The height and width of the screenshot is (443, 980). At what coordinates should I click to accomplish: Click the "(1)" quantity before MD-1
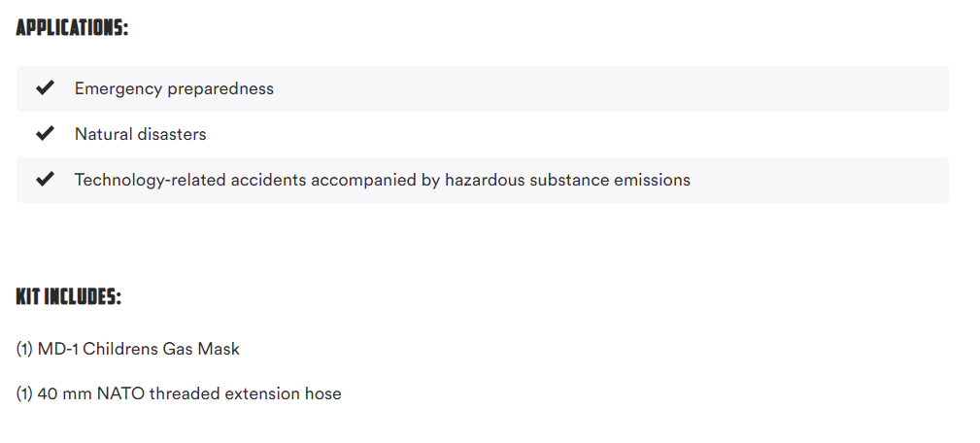pos(24,349)
